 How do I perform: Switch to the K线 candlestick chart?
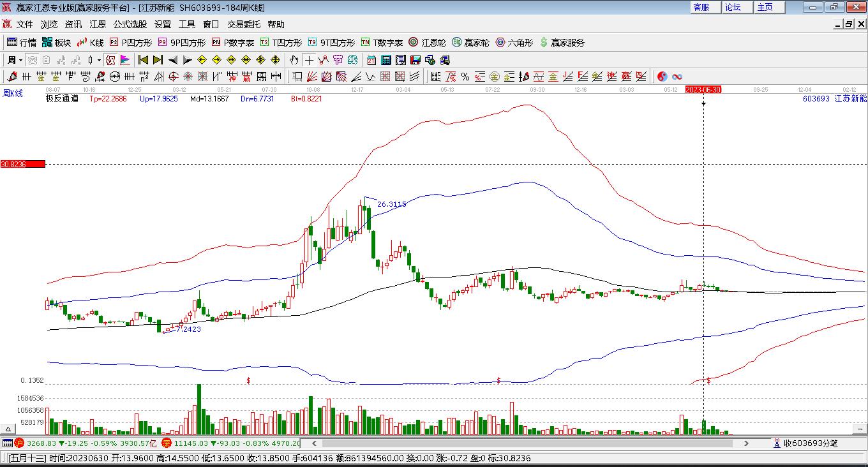coord(90,43)
